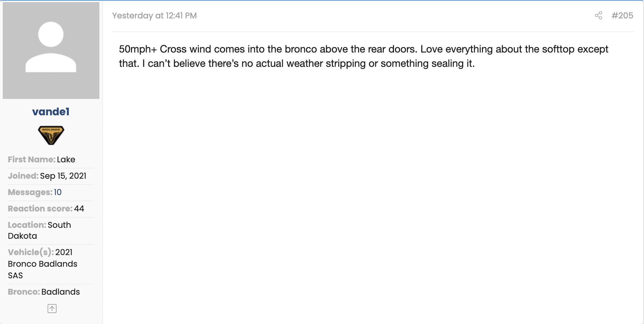Click the first name Lake

tap(66, 160)
